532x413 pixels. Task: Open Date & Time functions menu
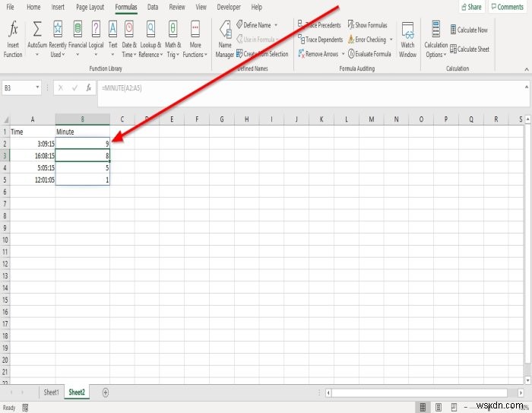pos(129,39)
